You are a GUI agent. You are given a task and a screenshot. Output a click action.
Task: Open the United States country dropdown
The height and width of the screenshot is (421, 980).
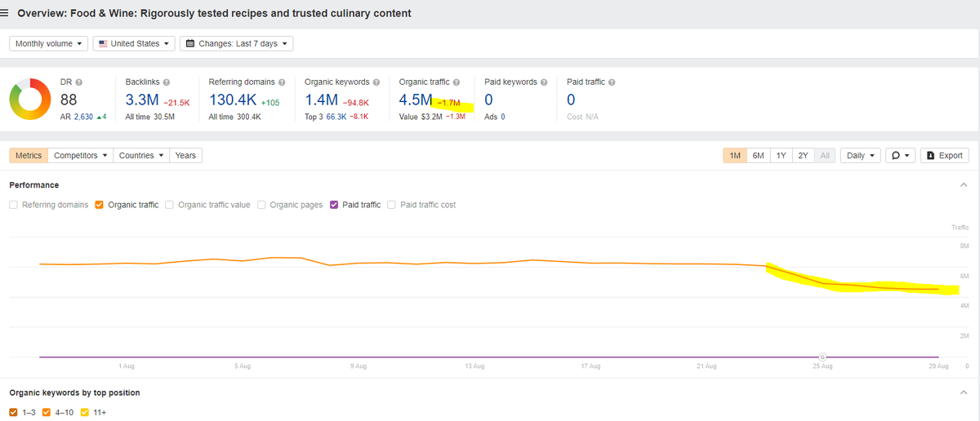pyautogui.click(x=134, y=43)
